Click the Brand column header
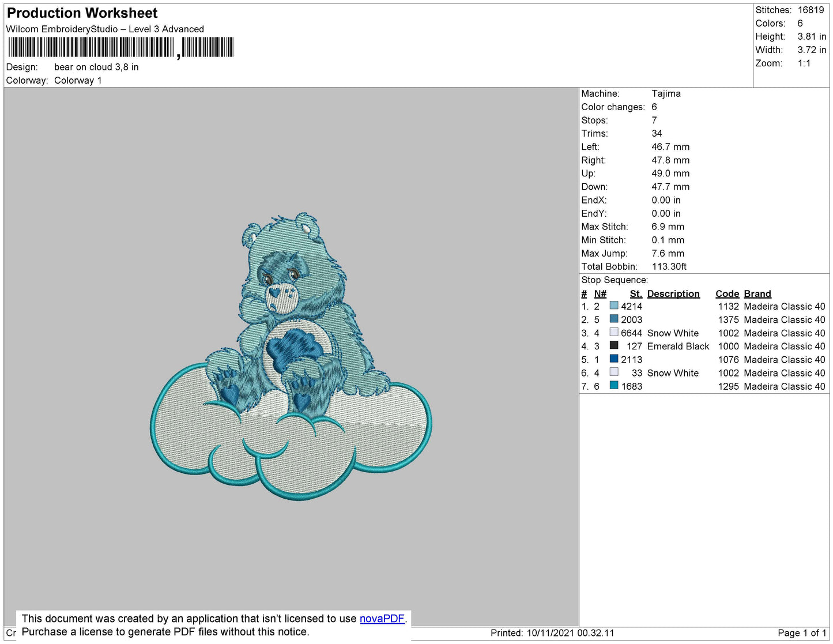The height and width of the screenshot is (644, 833). pyautogui.click(x=757, y=293)
